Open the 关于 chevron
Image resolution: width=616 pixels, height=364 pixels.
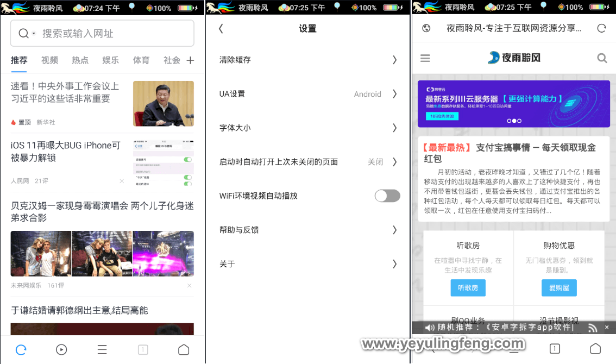[395, 263]
